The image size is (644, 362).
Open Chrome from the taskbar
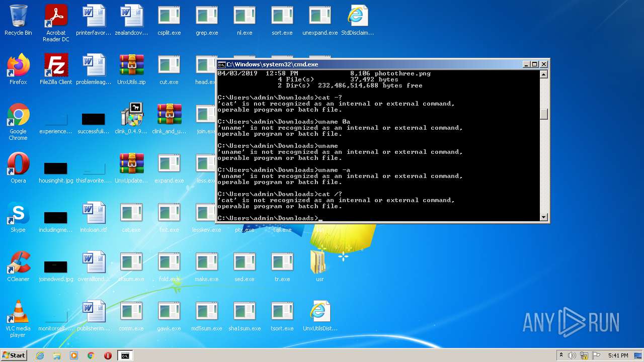tap(91, 355)
